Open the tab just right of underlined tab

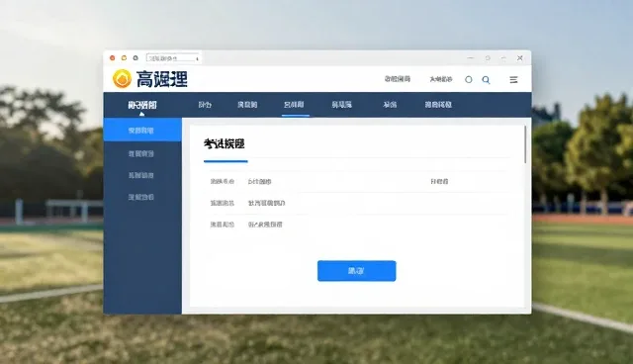coord(341,105)
